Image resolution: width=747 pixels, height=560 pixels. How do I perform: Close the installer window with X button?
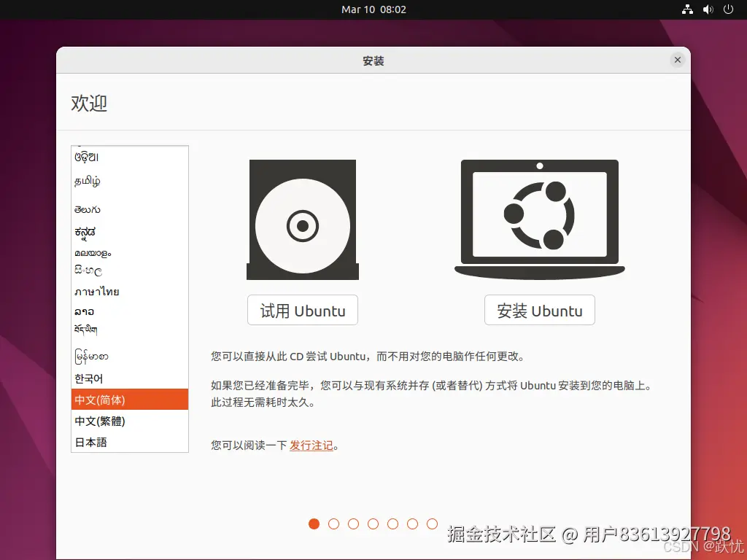click(x=678, y=60)
